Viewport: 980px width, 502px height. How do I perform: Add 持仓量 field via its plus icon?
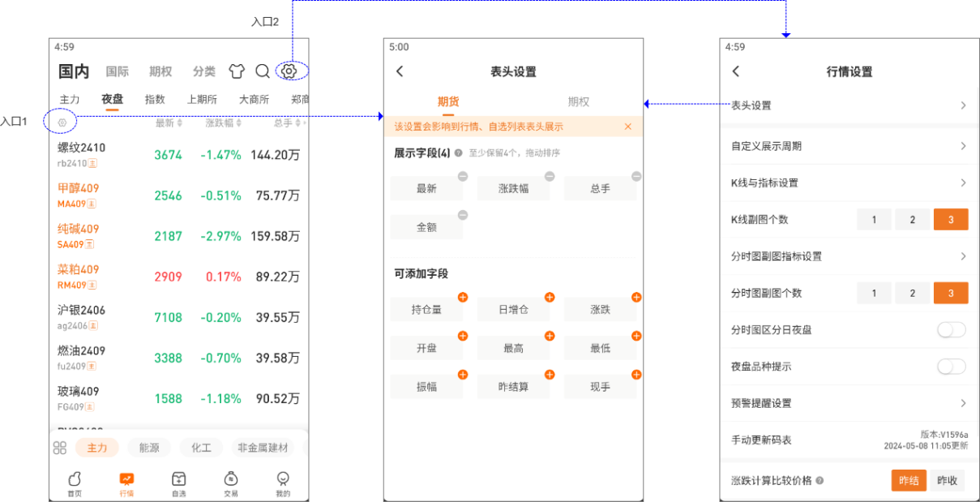462,298
